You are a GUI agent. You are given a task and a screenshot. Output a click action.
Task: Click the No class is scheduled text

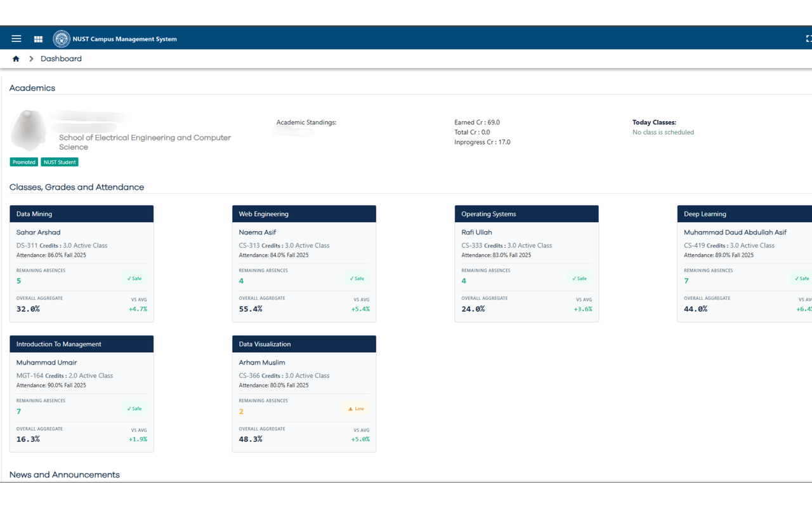(664, 133)
